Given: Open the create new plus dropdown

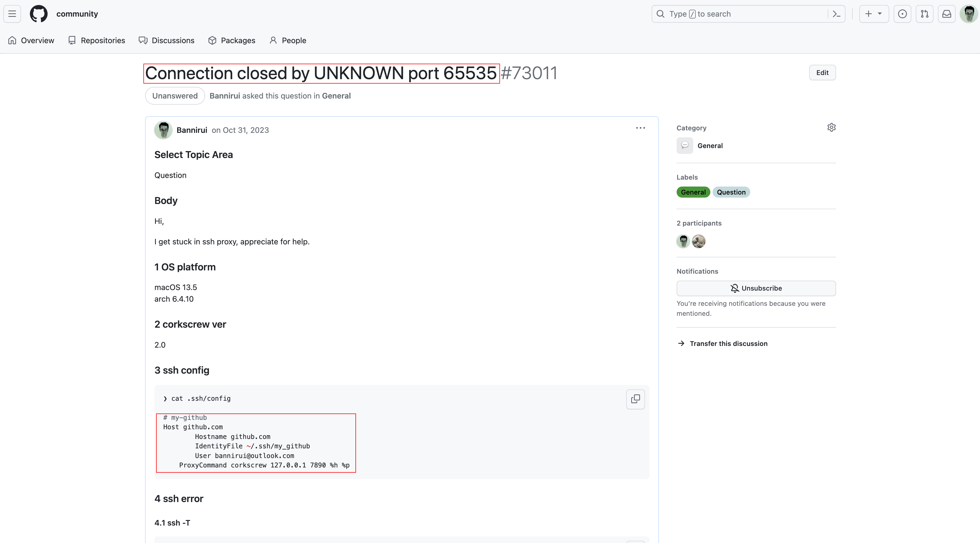Looking at the screenshot, I should point(873,14).
